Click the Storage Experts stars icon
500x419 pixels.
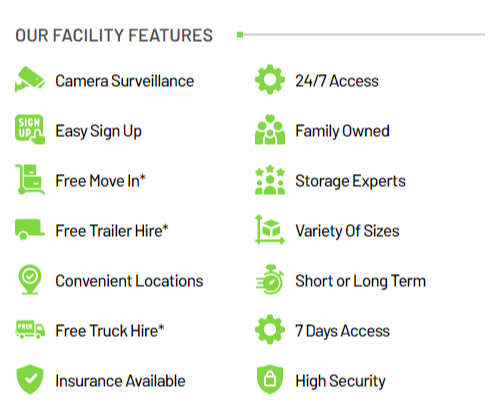(270, 179)
